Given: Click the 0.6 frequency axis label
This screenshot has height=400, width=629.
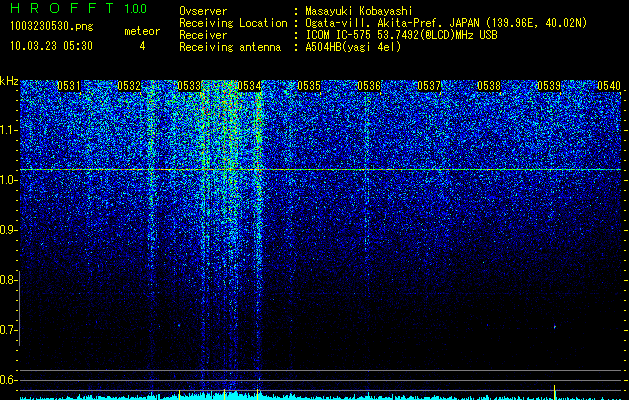Looking at the screenshot, I should tap(7, 380).
